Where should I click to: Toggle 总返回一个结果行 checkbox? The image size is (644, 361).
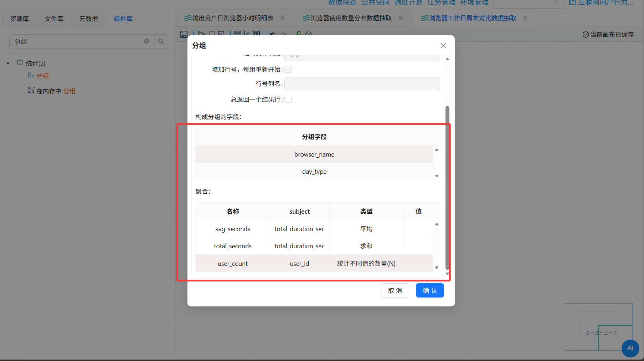point(288,99)
